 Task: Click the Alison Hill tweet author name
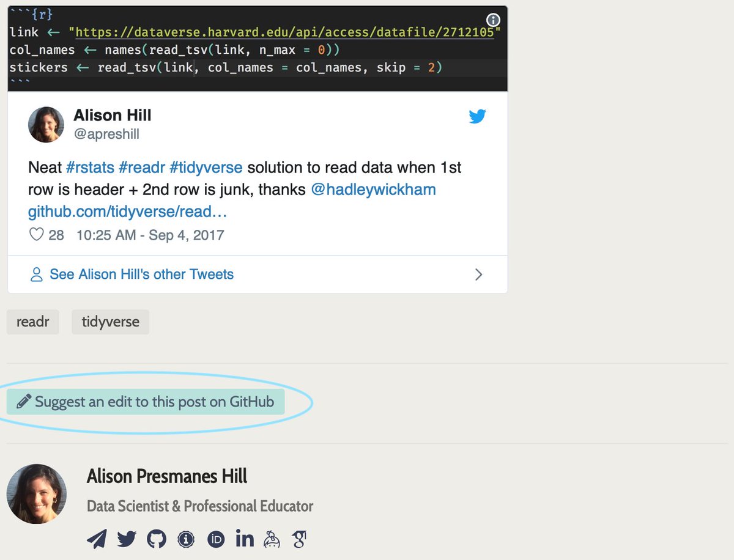[x=113, y=115]
